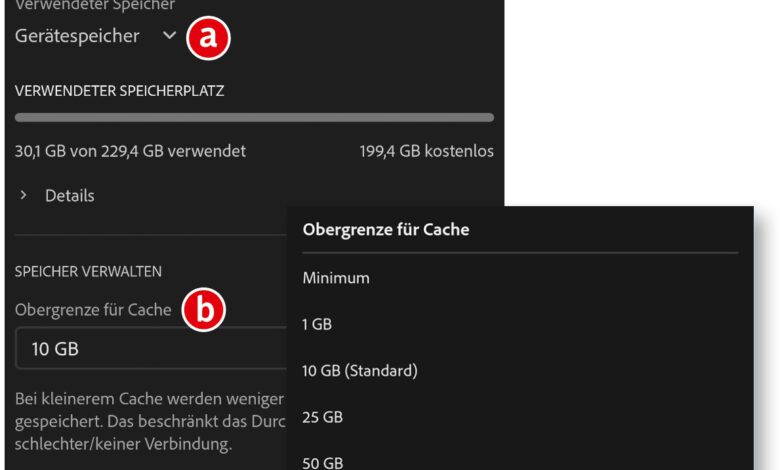This screenshot has width=780, height=470.
Task: Click the VERWENDETER SPEICHERPLATZ heading
Action: [x=119, y=90]
